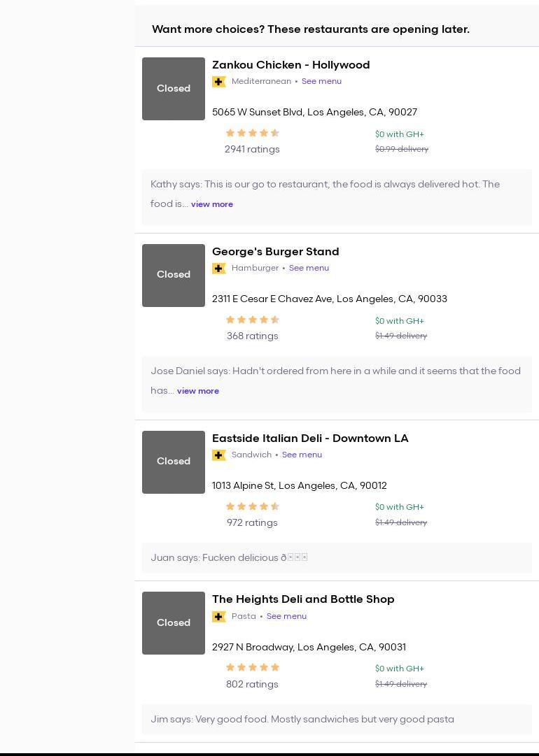539x756 pixels.
Task: Open the Zankou Chicken - Hollywood restaurant title
Action: [x=290, y=65]
